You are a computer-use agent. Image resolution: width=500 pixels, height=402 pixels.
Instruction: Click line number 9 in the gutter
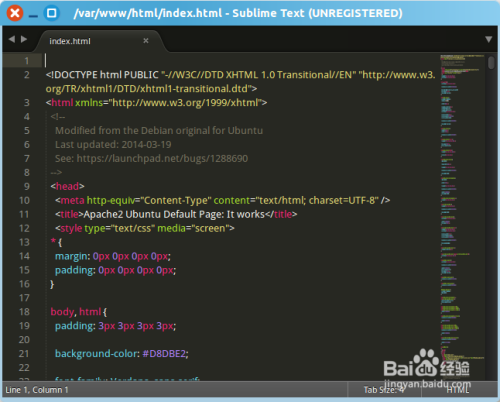[x=27, y=186]
